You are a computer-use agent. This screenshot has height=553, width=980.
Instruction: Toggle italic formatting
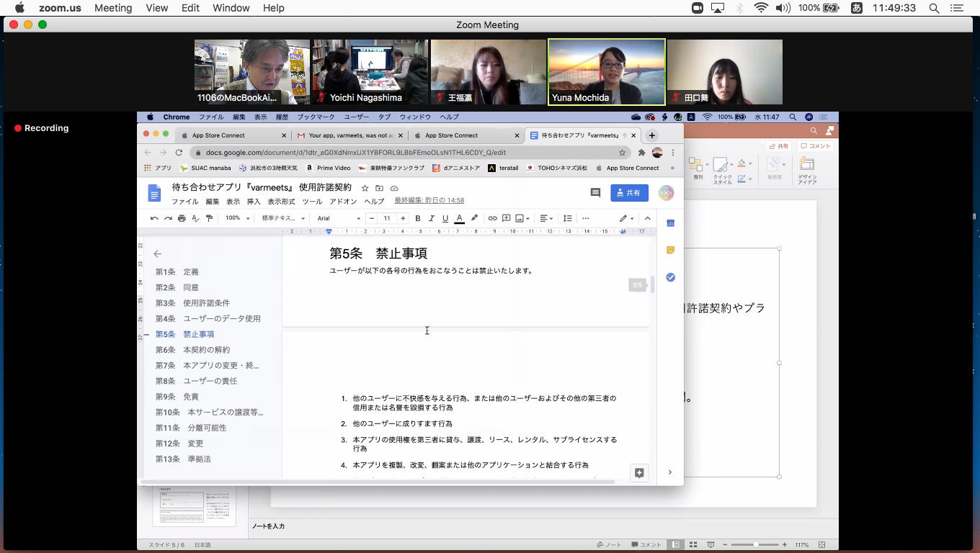click(x=432, y=218)
